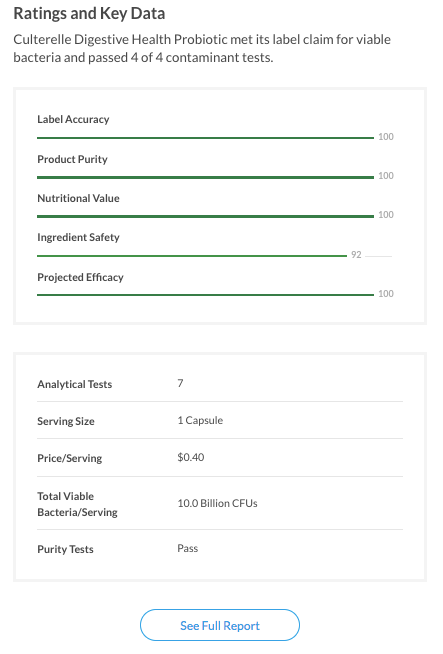Image resolution: width=443 pixels, height=654 pixels.
Task: Click the 1 Capsule value
Action: pyautogui.click(x=200, y=420)
